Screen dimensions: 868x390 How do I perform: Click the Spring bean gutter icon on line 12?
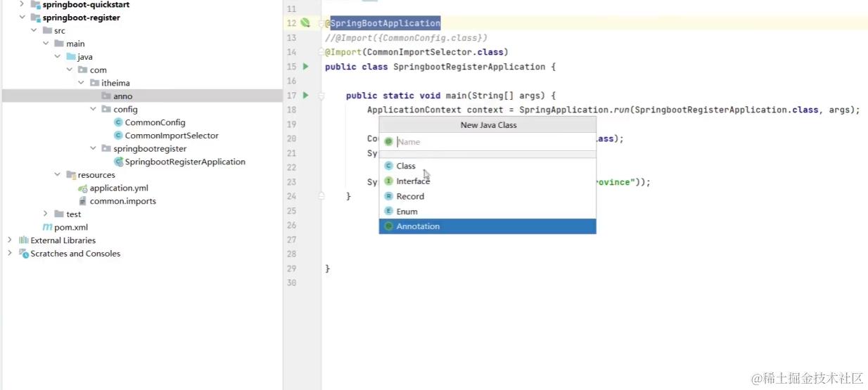click(305, 23)
